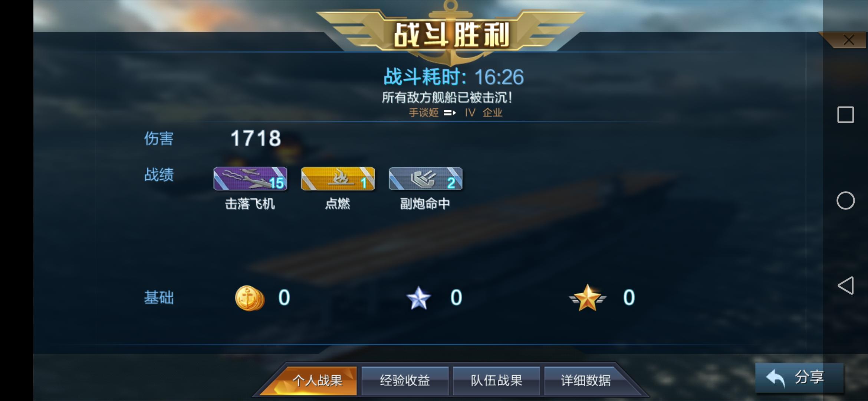Viewport: 868px width, 401px height.
Task: Close the battle result screen
Action: click(x=848, y=40)
